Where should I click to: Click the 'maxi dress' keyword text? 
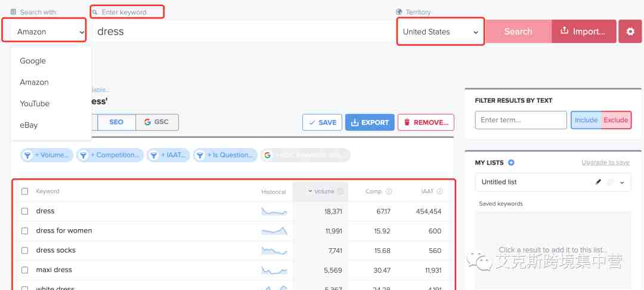[54, 270]
